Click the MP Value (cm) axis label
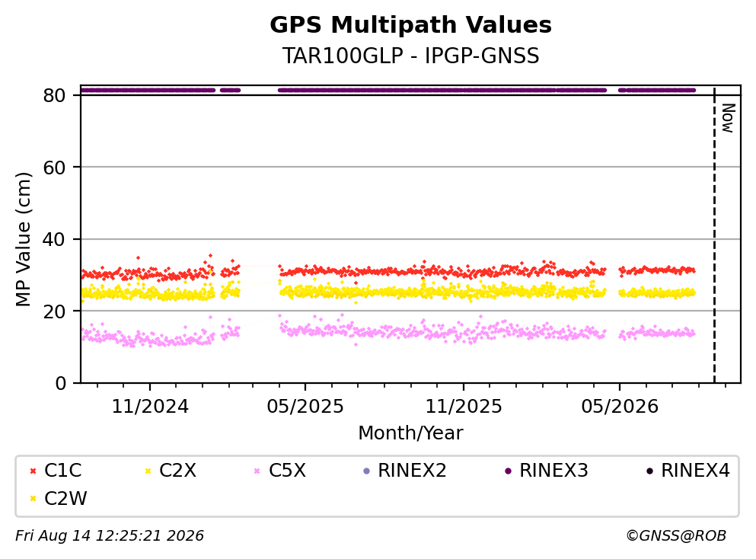756x559 pixels. coord(23,239)
